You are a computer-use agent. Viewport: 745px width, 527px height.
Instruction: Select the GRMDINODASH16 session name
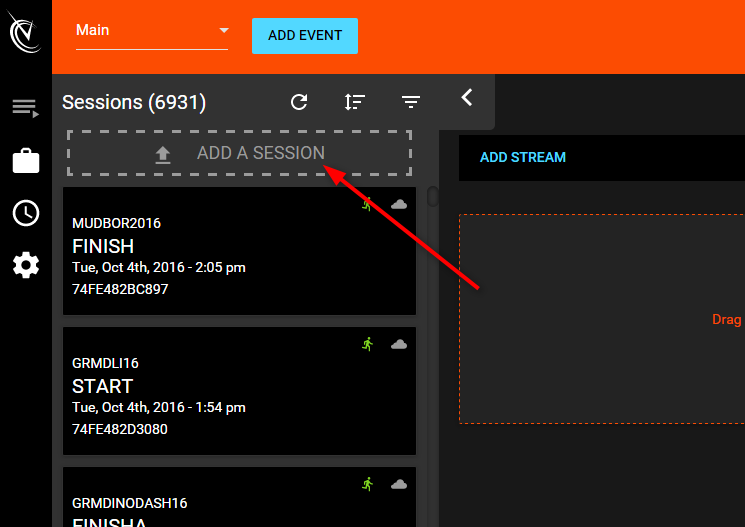click(x=130, y=503)
